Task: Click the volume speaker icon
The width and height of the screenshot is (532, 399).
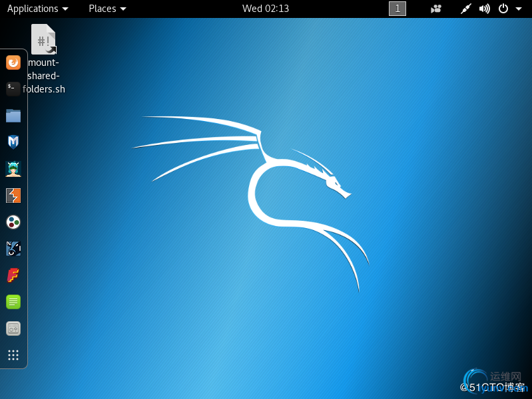Action: pos(485,9)
